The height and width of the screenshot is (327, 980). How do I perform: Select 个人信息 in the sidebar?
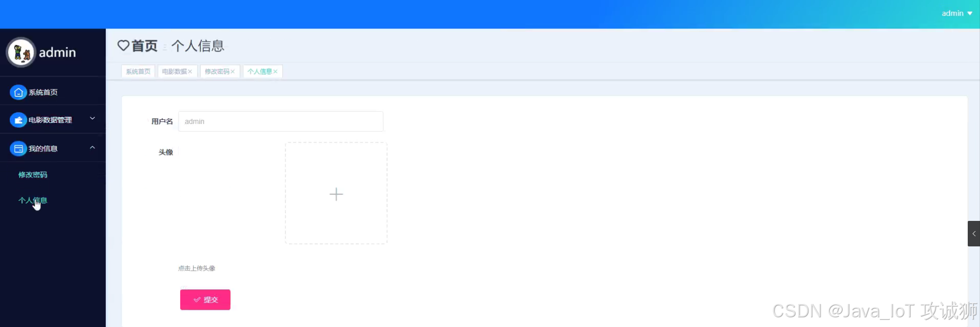[x=33, y=200]
